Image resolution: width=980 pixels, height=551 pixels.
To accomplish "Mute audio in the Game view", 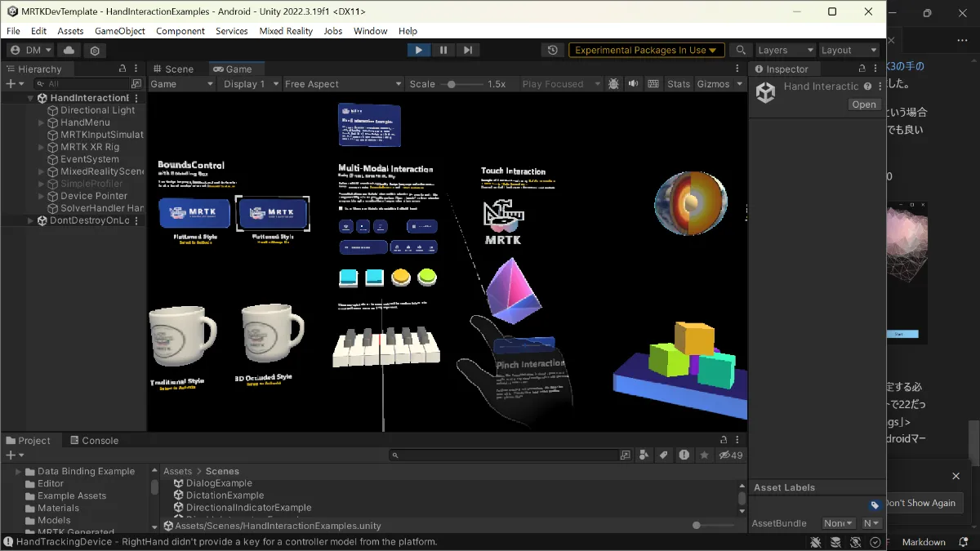I will (633, 84).
